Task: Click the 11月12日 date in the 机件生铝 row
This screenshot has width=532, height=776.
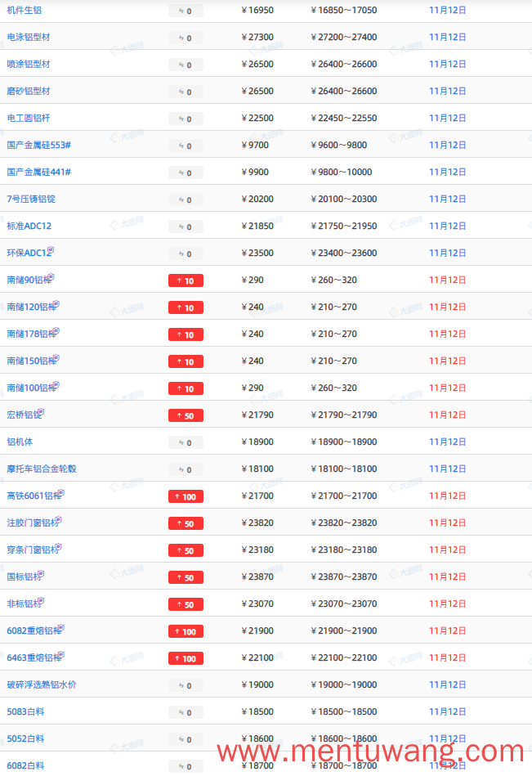Action: [448, 10]
